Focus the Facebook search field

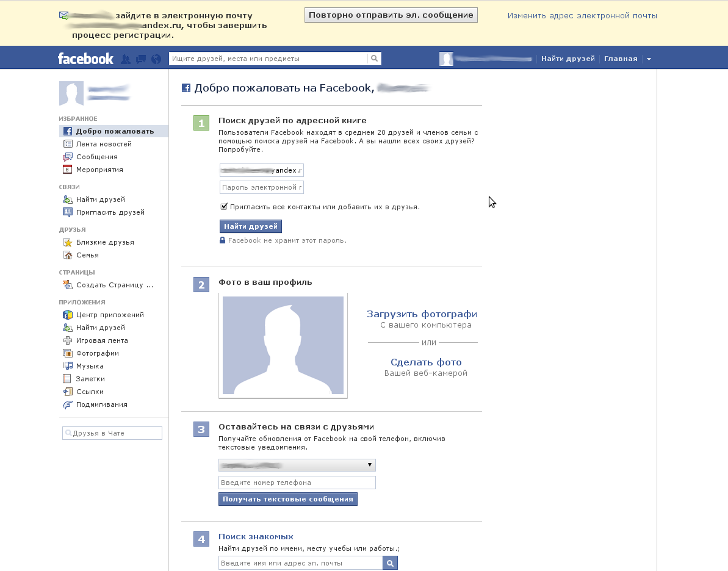(268, 59)
